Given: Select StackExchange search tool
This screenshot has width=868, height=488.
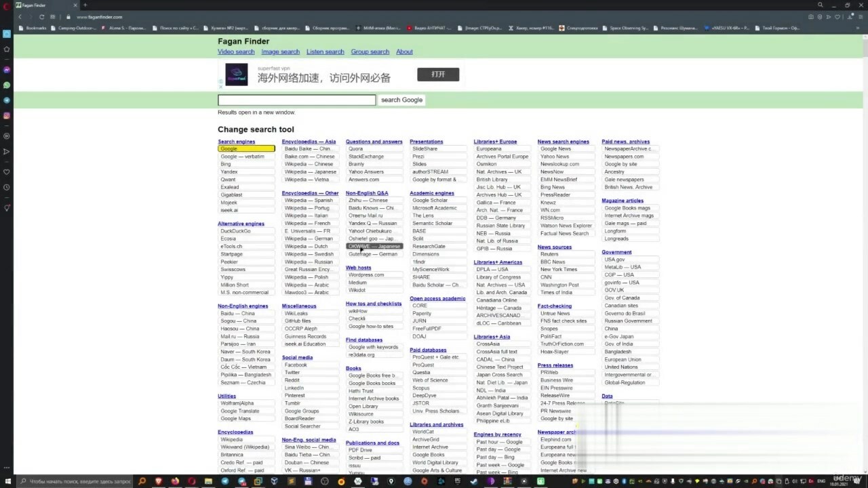Looking at the screenshot, I should 374,157.
